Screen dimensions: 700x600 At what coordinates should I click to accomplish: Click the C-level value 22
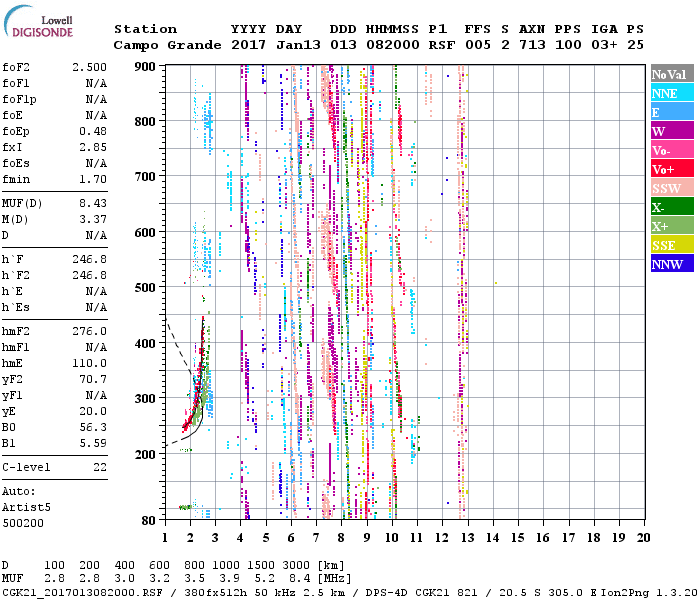[99, 467]
